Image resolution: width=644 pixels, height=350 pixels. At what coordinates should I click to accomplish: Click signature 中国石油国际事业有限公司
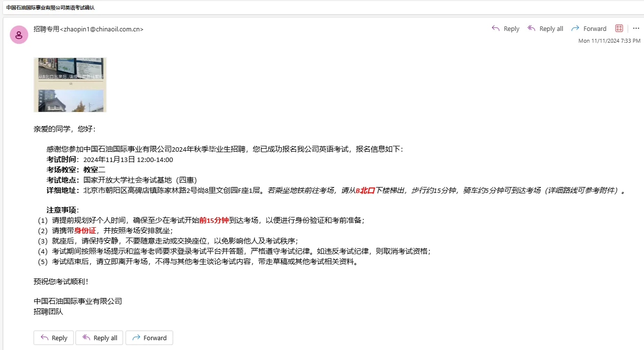pos(78,301)
